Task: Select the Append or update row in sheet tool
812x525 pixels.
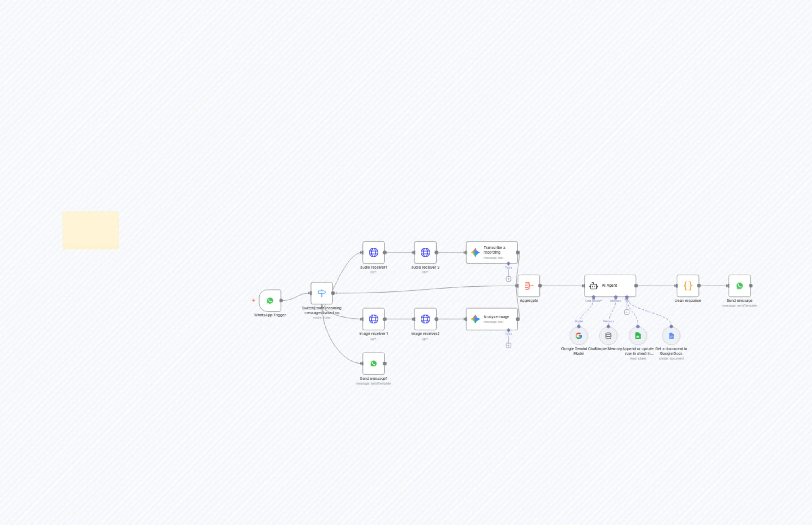Action: click(638, 336)
